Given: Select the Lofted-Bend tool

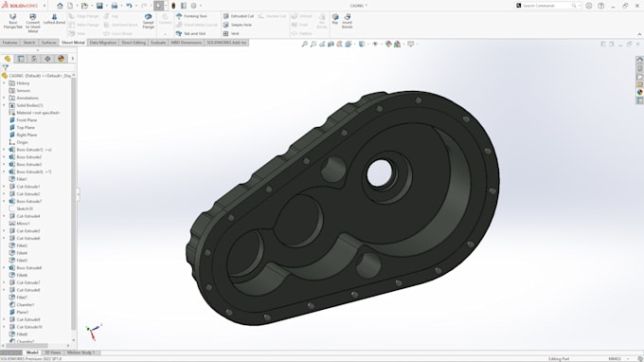Looking at the screenshot, I should [x=54, y=19].
